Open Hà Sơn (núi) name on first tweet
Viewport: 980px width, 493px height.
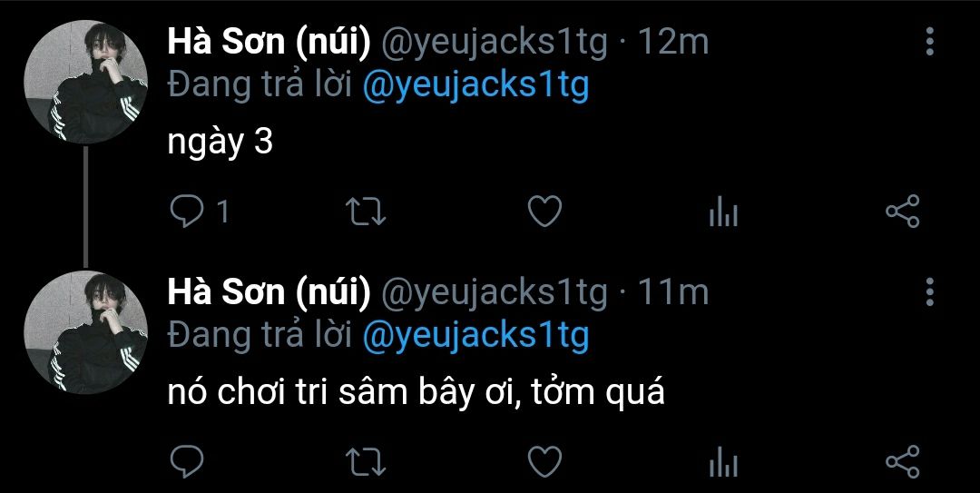pos(269,42)
